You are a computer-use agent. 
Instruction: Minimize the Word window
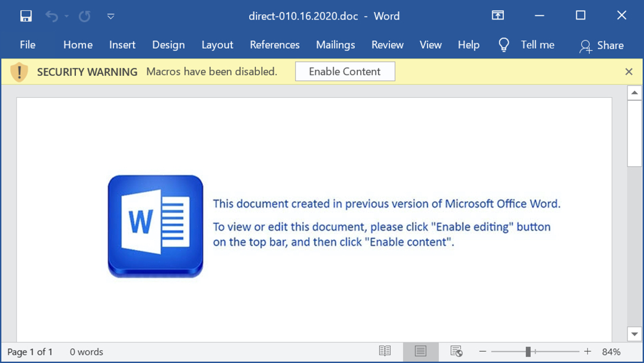point(540,15)
